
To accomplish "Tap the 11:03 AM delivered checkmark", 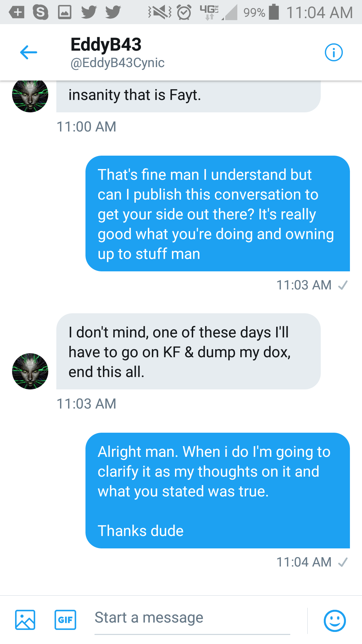I will [x=343, y=285].
